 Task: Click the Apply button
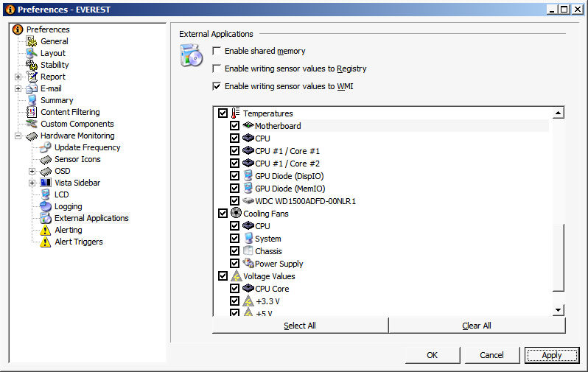click(552, 355)
